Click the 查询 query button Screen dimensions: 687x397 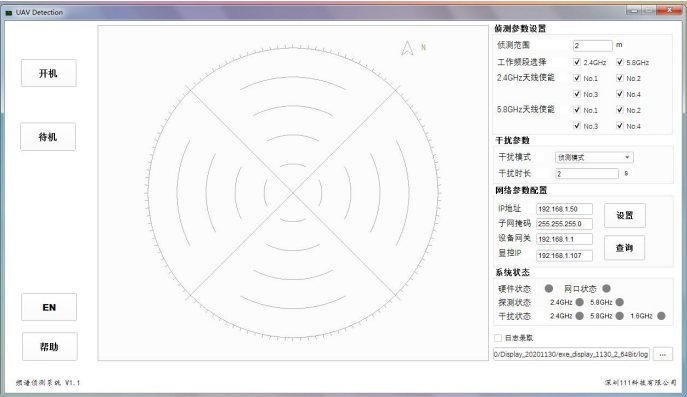624,248
